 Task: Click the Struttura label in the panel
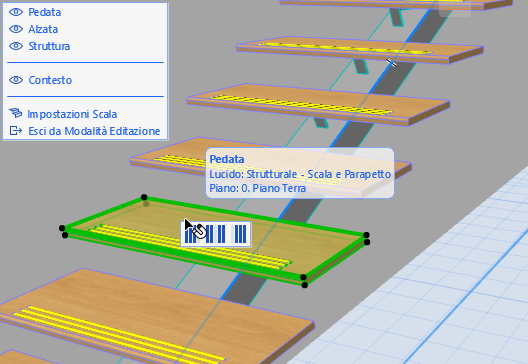click(x=49, y=46)
